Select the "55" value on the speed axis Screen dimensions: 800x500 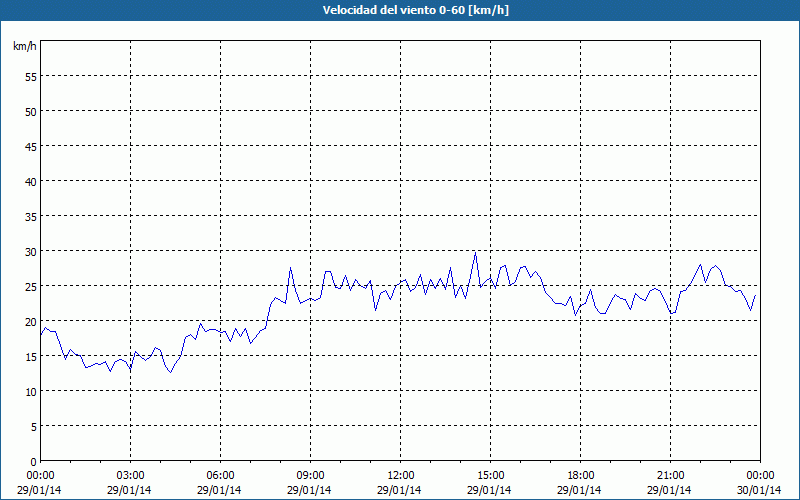pos(31,77)
